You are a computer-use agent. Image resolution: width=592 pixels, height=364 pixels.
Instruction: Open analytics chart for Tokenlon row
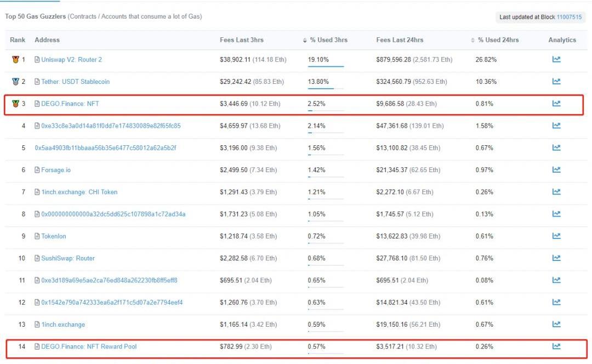point(556,236)
